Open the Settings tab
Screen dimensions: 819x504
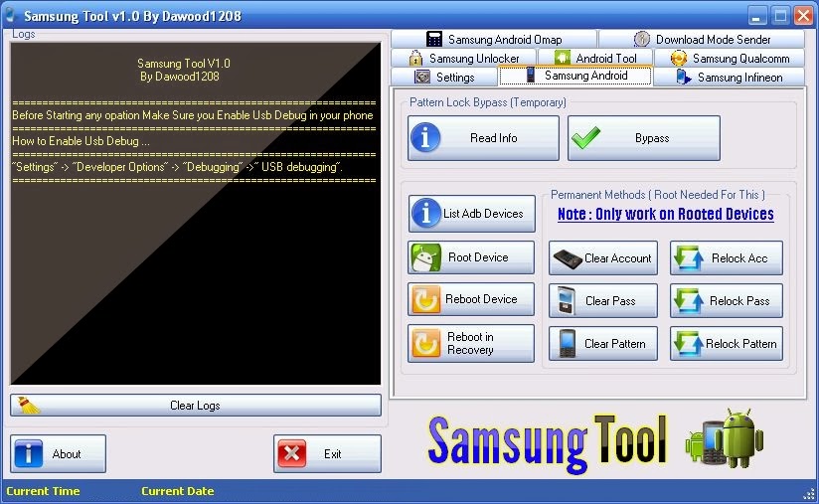[x=444, y=77]
